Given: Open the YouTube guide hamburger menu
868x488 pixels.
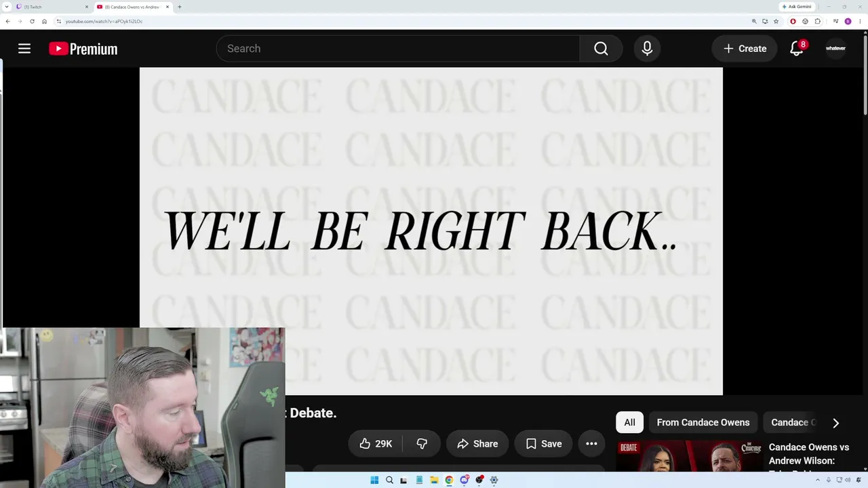Looking at the screenshot, I should click(x=24, y=49).
